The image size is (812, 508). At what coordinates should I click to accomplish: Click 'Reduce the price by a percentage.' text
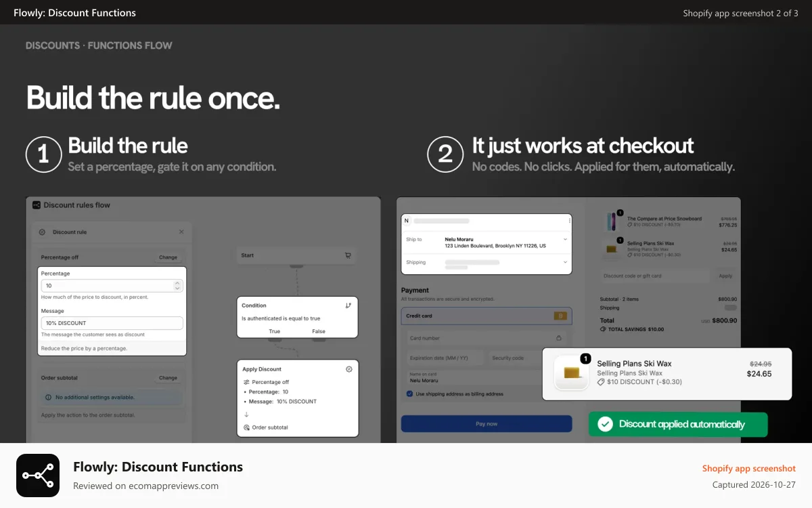coord(84,348)
